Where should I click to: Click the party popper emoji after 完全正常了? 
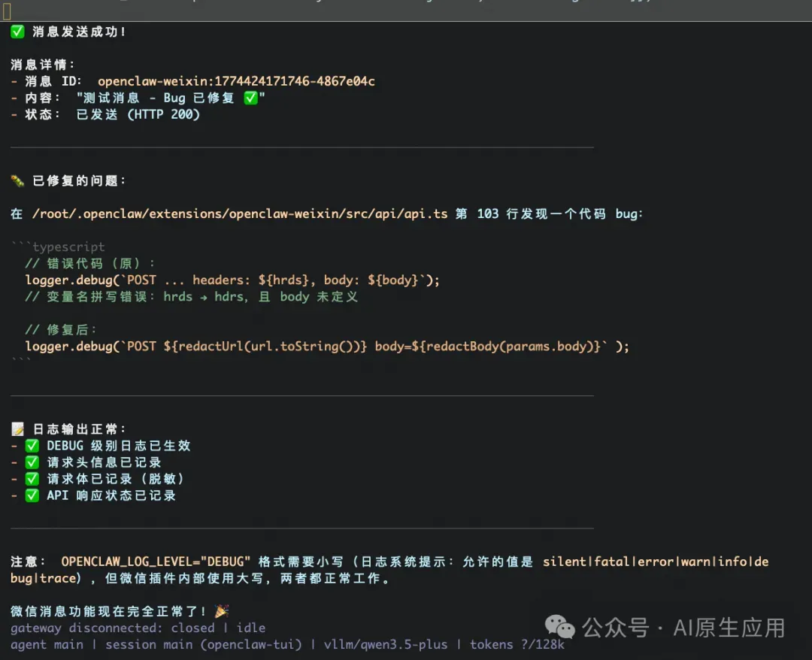pyautogui.click(x=221, y=611)
